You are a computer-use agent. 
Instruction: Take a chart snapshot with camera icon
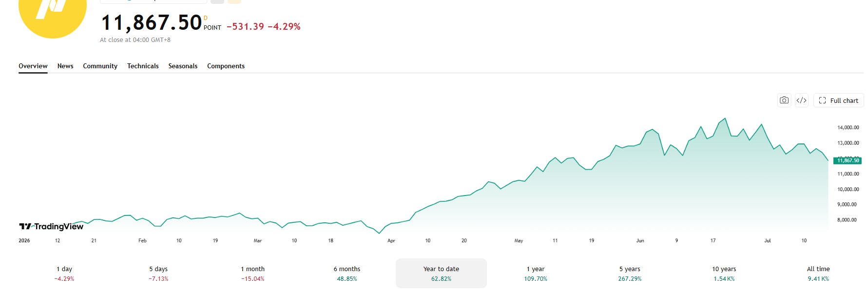(784, 100)
